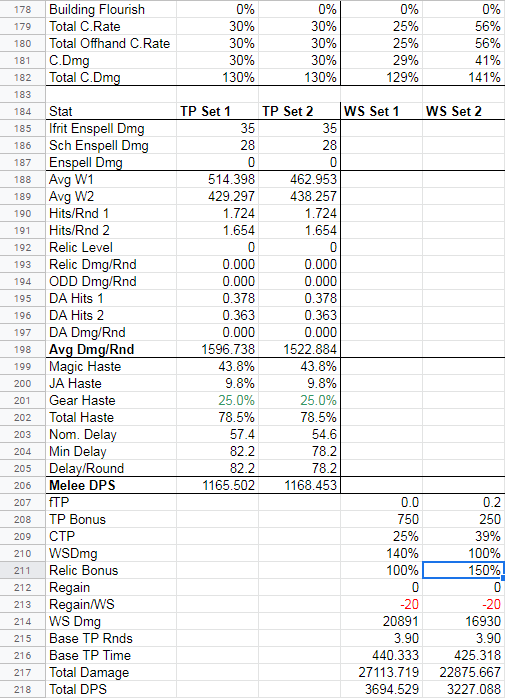Click the bold 'Melee DPS' label

coord(82,485)
